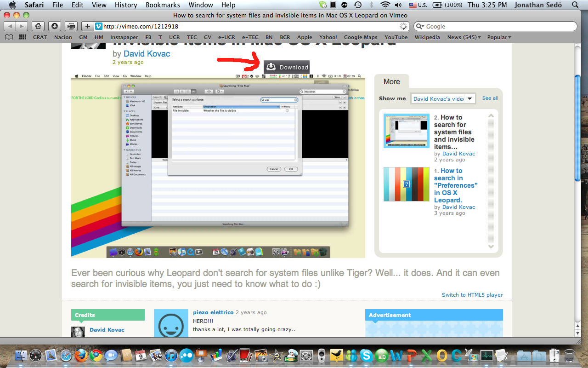Open Skype from the Dock
Screen dimensions: 588x368
pyautogui.click(x=367, y=355)
